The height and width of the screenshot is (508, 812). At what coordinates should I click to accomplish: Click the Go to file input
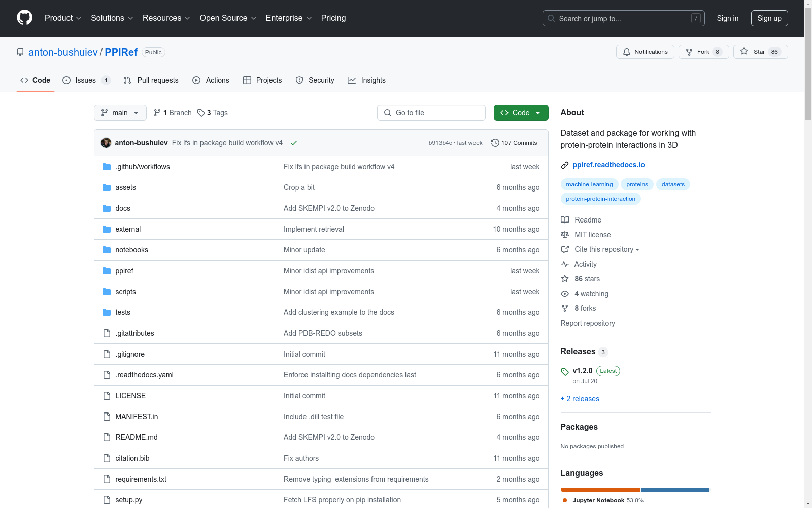(x=431, y=113)
